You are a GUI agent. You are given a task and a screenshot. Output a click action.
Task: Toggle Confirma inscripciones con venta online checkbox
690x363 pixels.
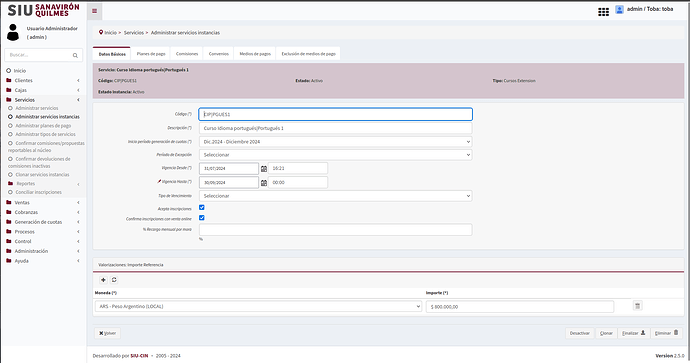point(202,218)
